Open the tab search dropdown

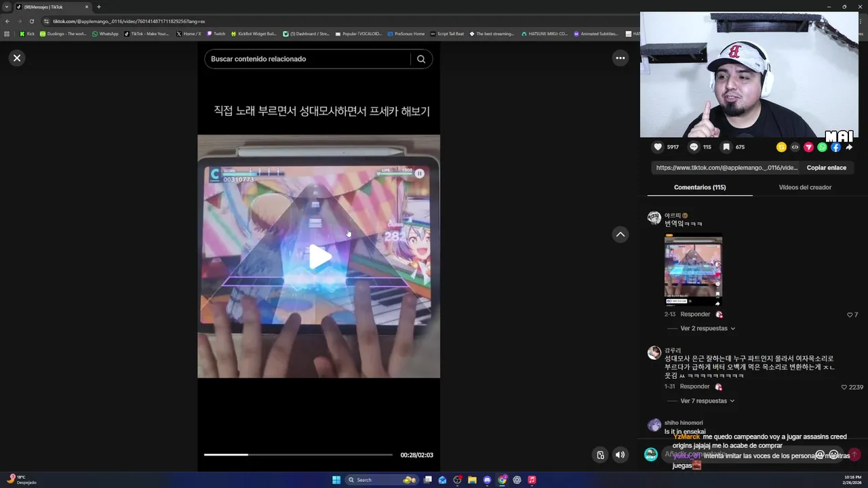click(x=7, y=7)
